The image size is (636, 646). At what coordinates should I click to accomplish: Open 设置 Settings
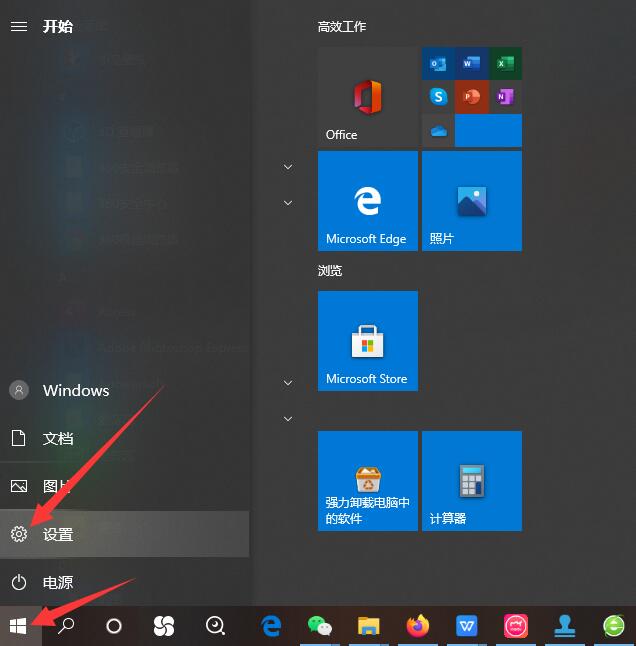(124, 534)
